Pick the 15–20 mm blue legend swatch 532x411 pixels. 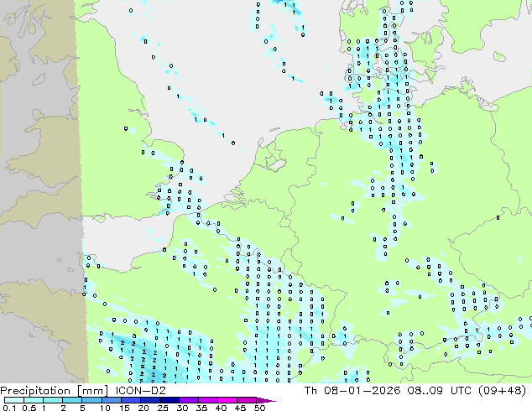[131, 400]
